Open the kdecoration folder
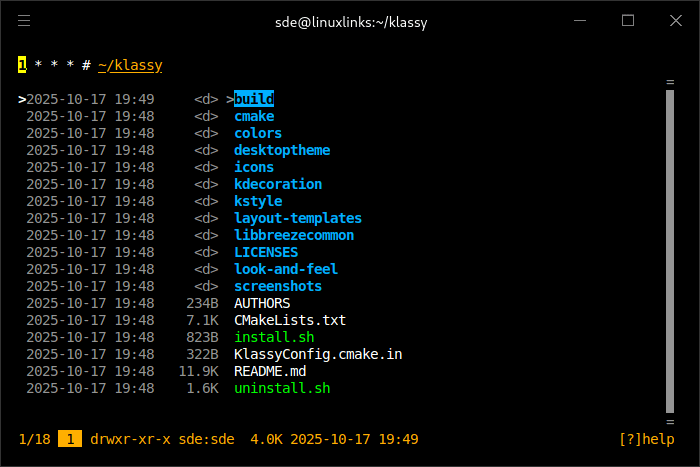Viewport: 700px width, 467px height. tap(278, 184)
